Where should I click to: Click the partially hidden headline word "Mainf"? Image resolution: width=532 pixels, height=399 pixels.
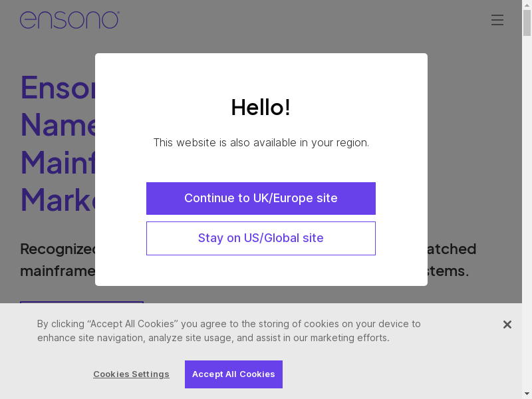[x=59, y=162]
